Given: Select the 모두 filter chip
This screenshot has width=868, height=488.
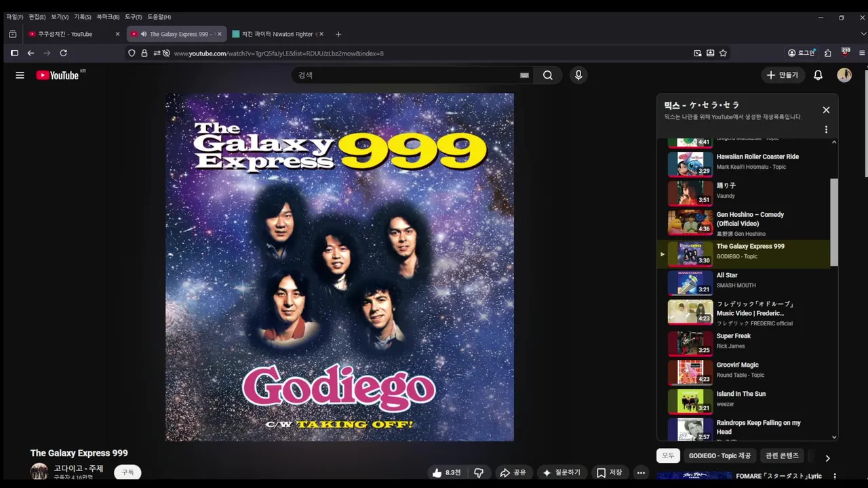Looking at the screenshot, I should tap(668, 455).
